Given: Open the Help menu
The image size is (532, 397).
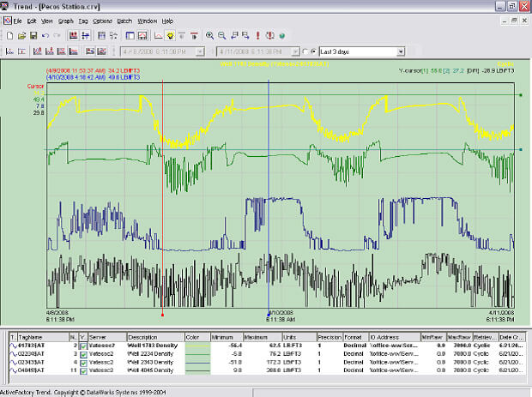Looking at the screenshot, I should [x=167, y=21].
